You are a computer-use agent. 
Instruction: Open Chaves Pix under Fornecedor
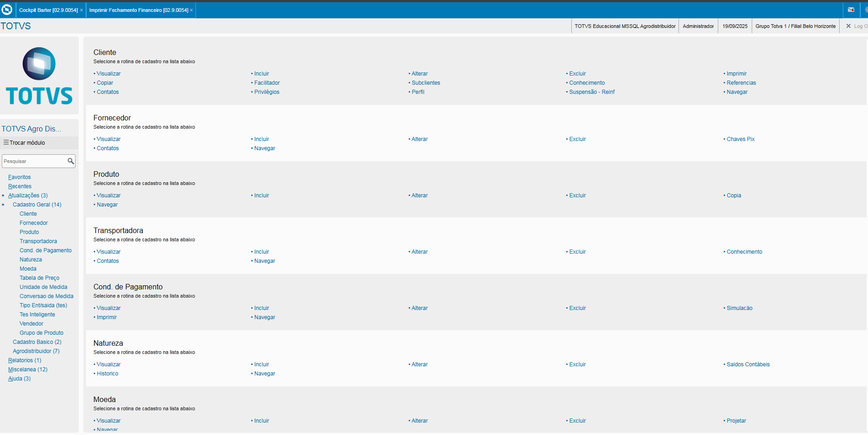[740, 139]
